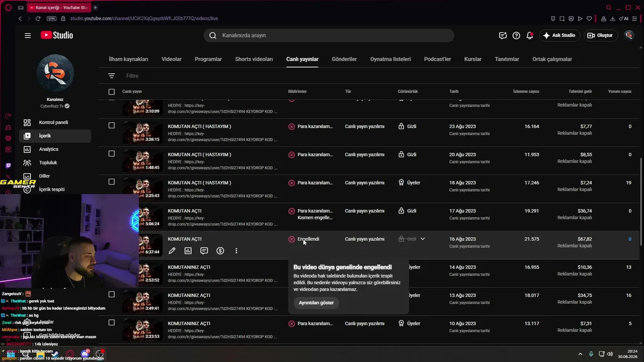Click the Ask Studio button
Viewport: 644px width, 362px height.
(559, 35)
